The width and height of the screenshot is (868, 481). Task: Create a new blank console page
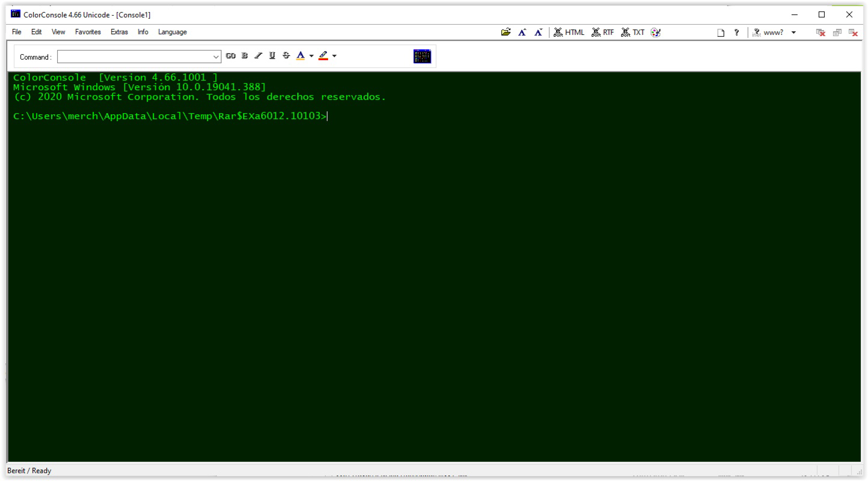[x=721, y=32]
